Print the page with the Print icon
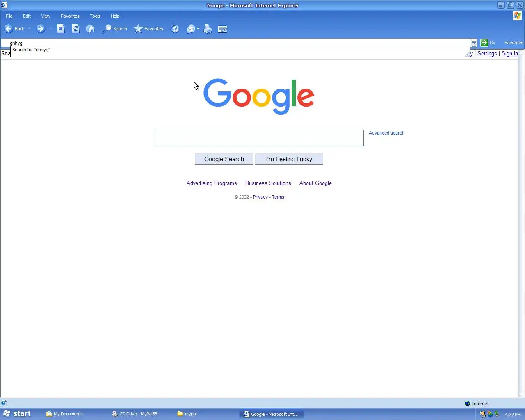Viewport: 525px width, 420px height. (x=208, y=29)
